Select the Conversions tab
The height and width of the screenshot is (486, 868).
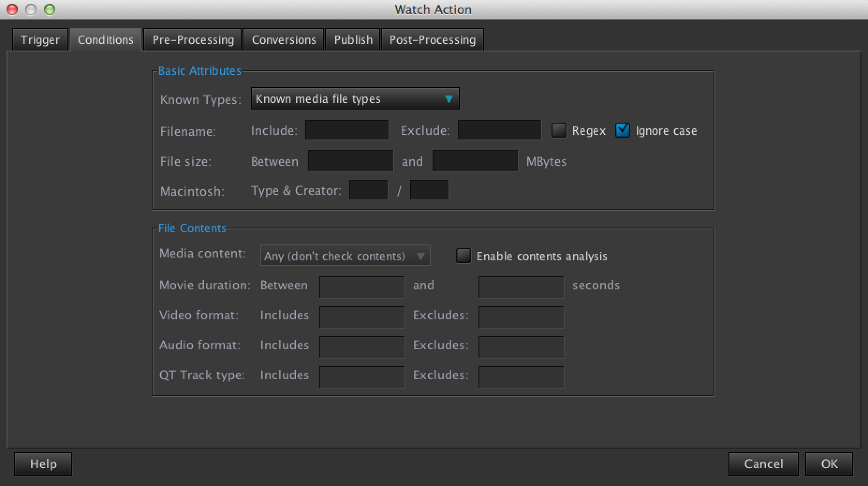[284, 40]
